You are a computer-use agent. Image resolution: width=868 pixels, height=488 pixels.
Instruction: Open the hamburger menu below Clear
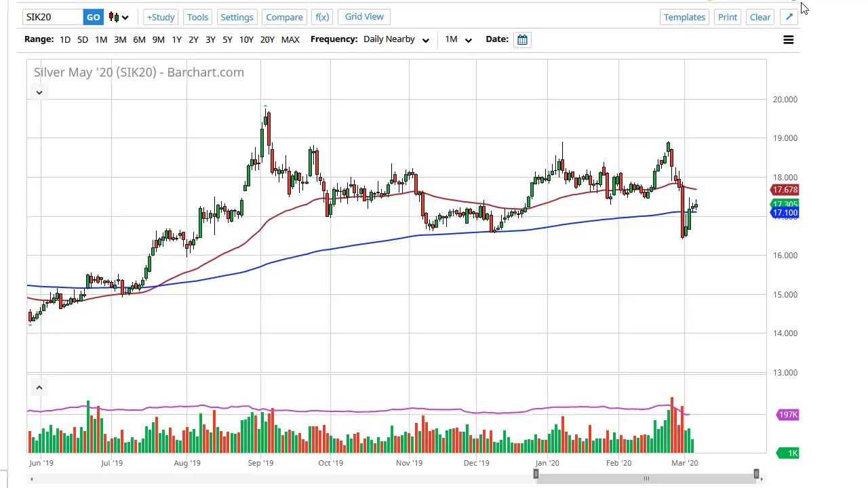[x=788, y=40]
